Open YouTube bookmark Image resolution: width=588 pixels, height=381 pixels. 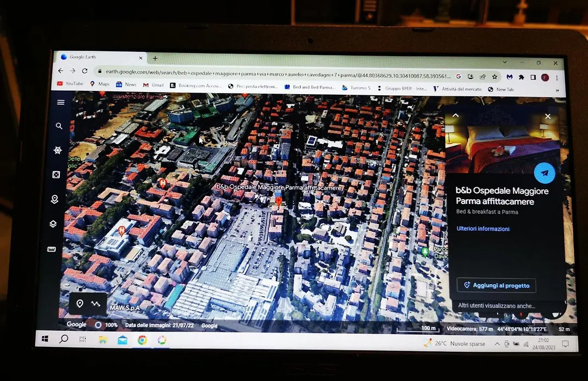tap(70, 83)
